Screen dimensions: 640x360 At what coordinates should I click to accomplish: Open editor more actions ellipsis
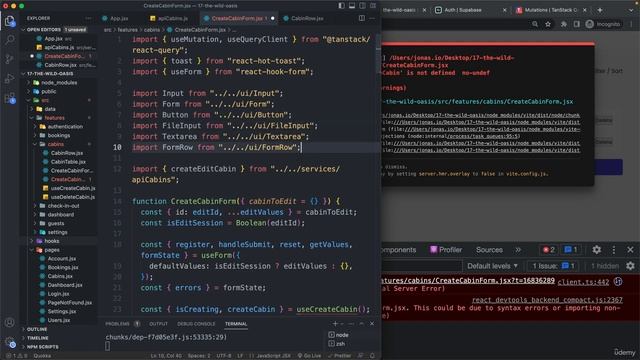[372, 18]
